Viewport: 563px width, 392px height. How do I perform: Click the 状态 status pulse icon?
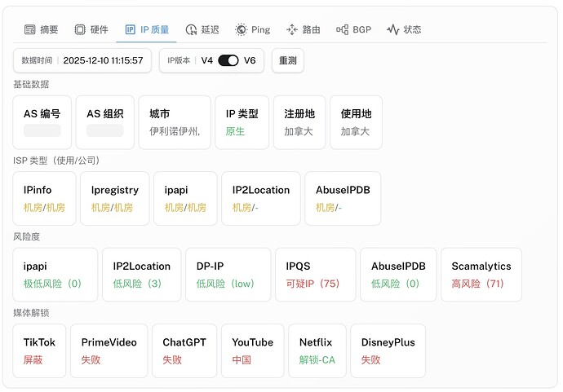(393, 29)
